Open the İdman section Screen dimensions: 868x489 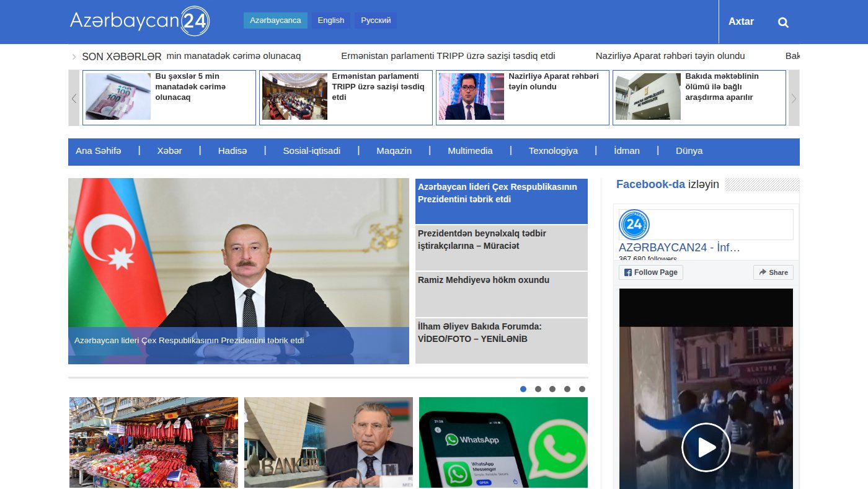pos(626,151)
